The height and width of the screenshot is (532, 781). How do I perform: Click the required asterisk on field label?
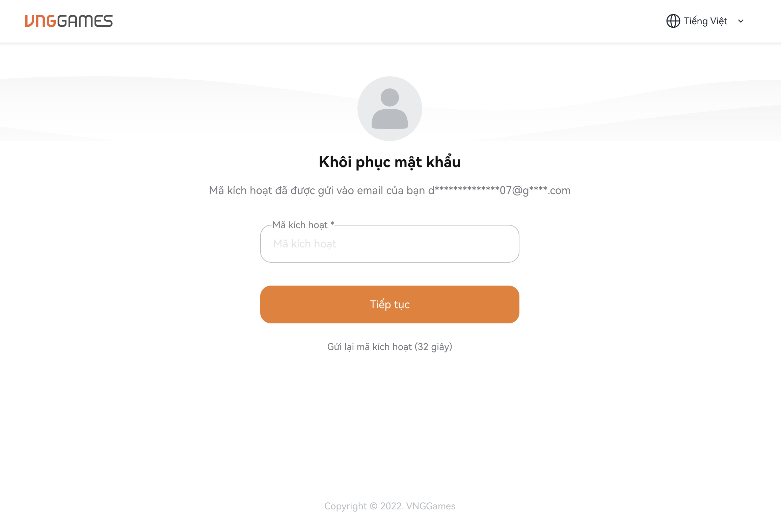tap(332, 223)
